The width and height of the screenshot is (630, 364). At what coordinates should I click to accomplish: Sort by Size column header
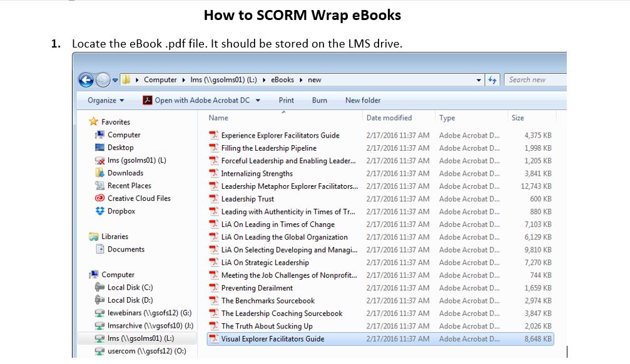[x=517, y=118]
